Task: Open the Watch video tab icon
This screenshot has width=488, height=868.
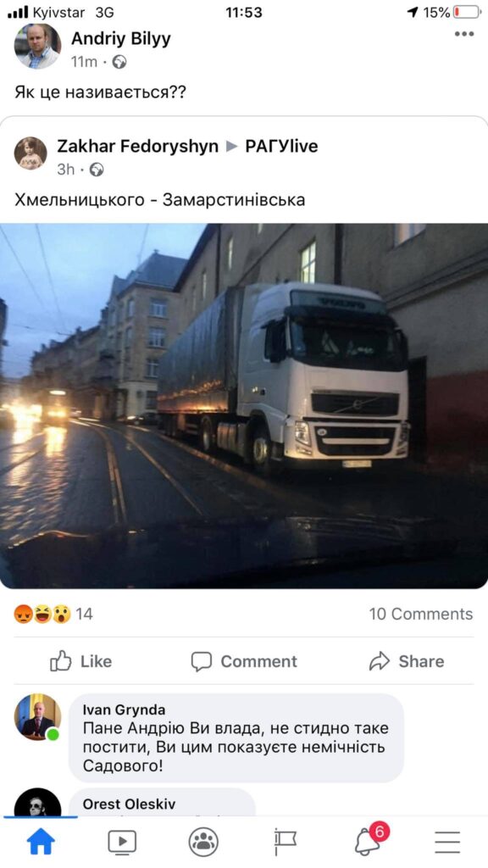Action: [122, 842]
